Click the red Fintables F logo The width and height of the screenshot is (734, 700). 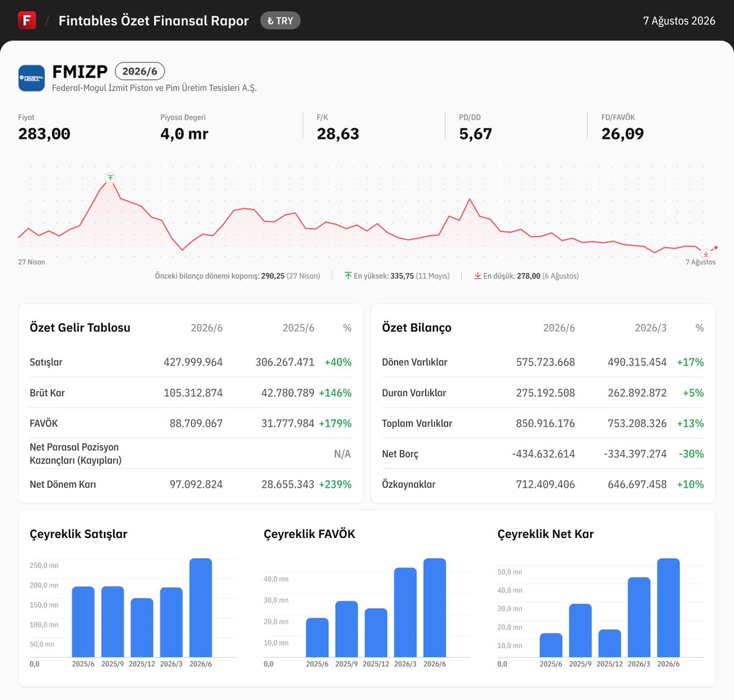(x=27, y=20)
